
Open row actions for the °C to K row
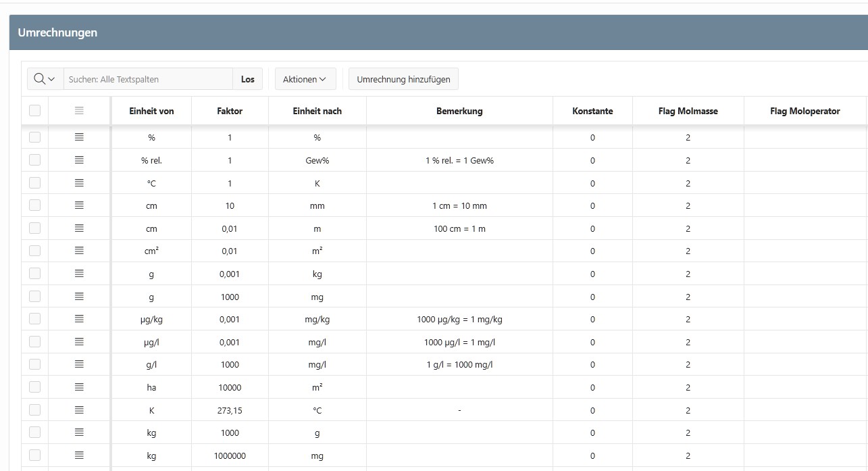click(x=79, y=183)
